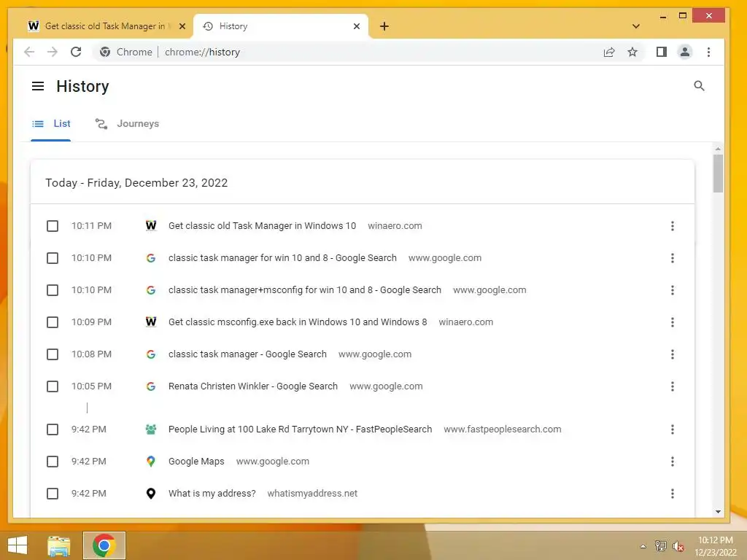
Task: Open actions menu for Google Maps entry
Action: (x=672, y=462)
